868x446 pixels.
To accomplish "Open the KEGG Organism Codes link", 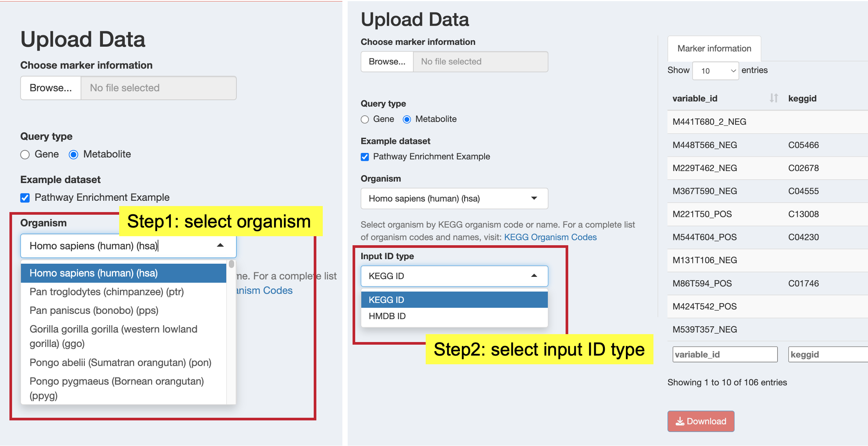I will pyautogui.click(x=550, y=237).
